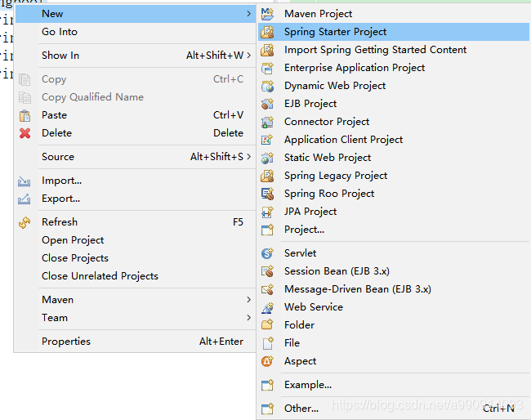Choose Go Into from context menu
Image resolution: width=531 pixels, height=420 pixels.
coord(135,32)
